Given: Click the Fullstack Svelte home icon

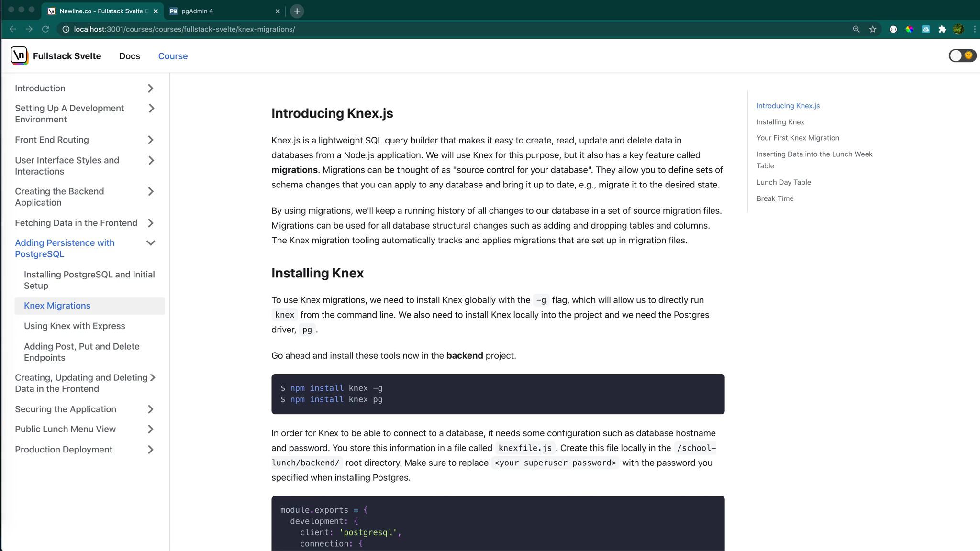Looking at the screenshot, I should coord(19,56).
